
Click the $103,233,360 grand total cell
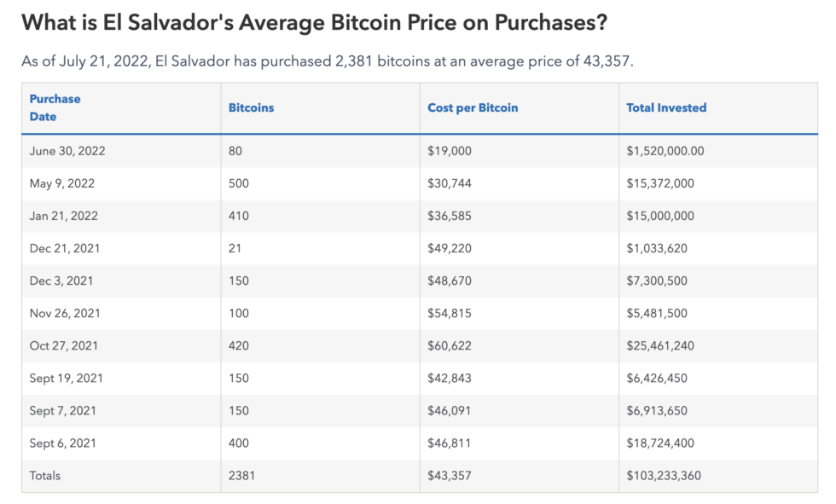click(x=664, y=476)
